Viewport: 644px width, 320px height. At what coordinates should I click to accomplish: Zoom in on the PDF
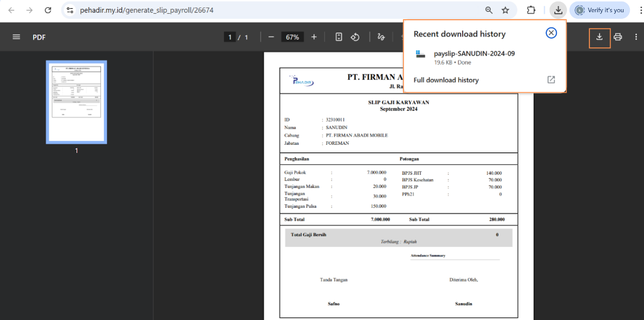pos(313,36)
